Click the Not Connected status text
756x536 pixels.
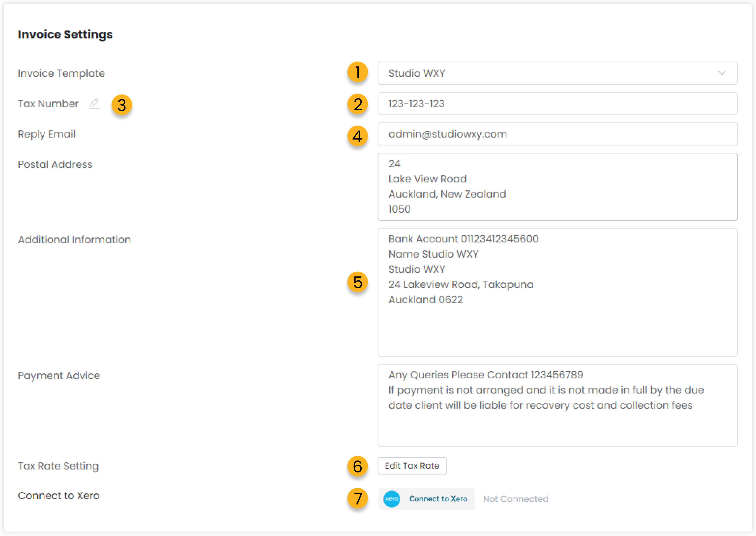click(x=516, y=499)
